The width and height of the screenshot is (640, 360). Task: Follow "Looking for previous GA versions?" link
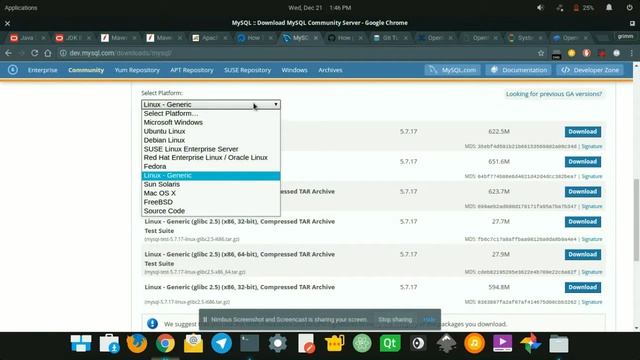(x=554, y=94)
